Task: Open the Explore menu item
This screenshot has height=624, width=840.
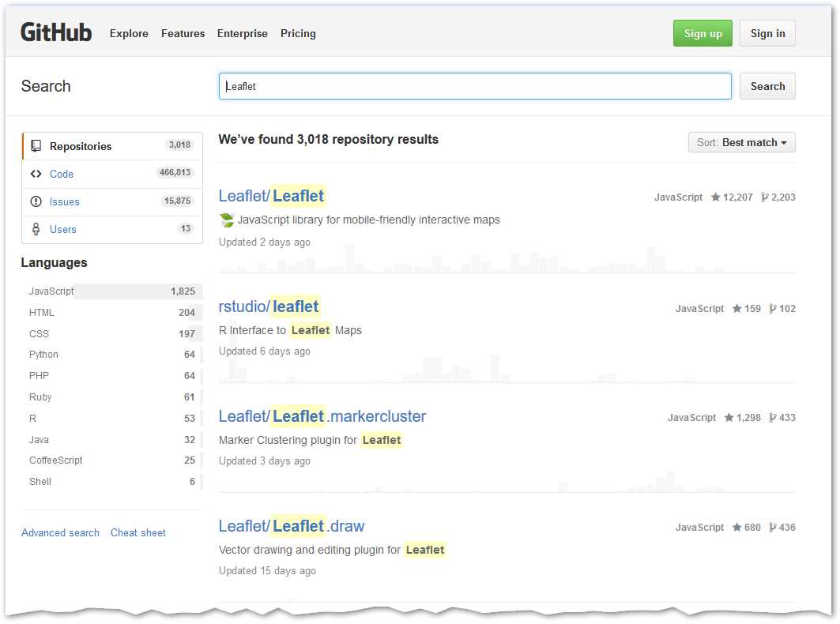Action: (x=129, y=33)
